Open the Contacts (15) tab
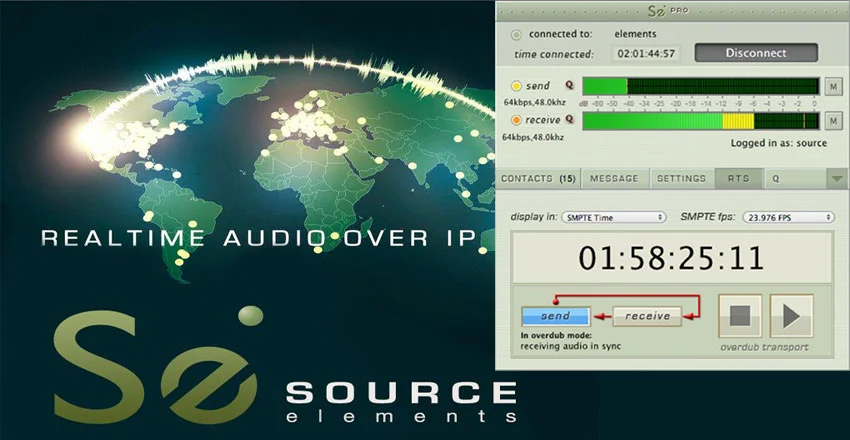Viewport: 850px width, 440px height. tap(538, 178)
